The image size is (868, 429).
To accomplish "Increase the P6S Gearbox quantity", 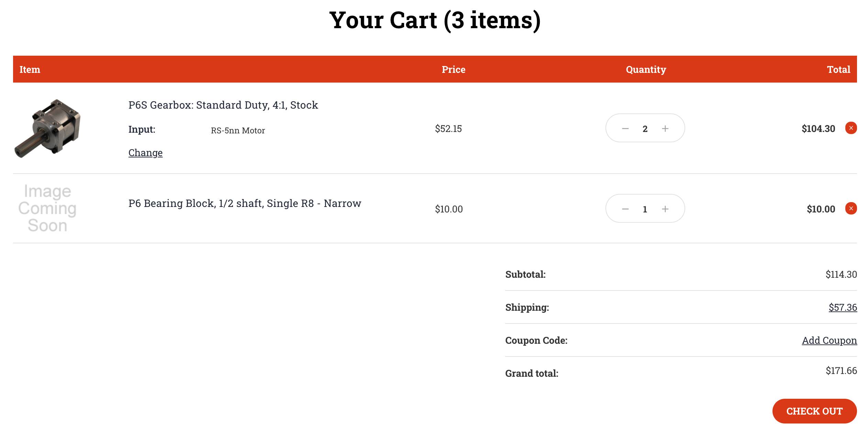I will click(x=665, y=129).
